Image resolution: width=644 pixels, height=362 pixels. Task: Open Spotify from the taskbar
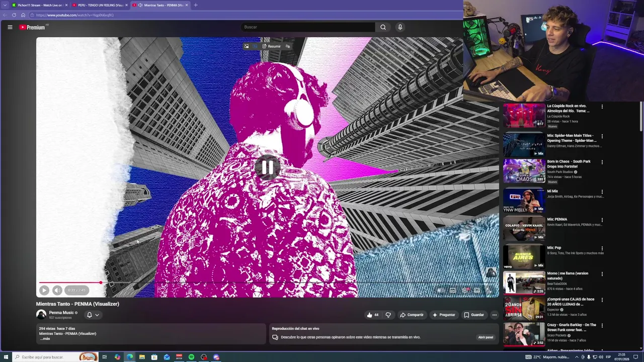pos(191,357)
